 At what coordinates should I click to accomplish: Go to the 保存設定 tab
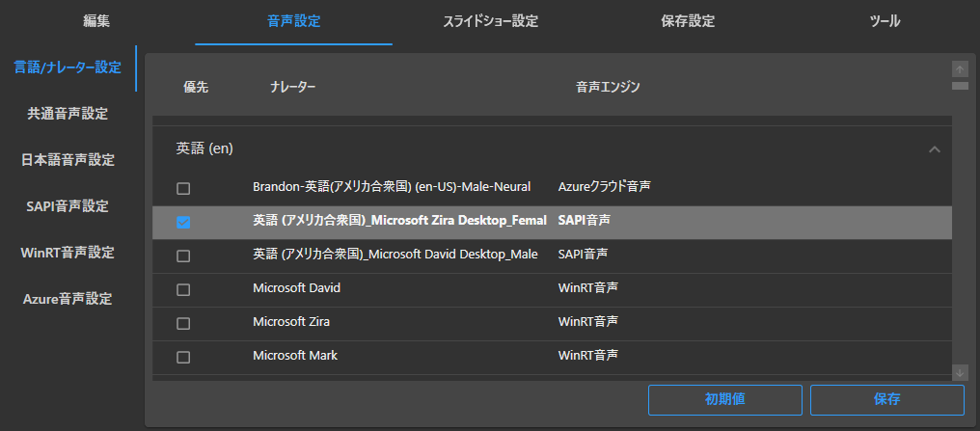(687, 21)
